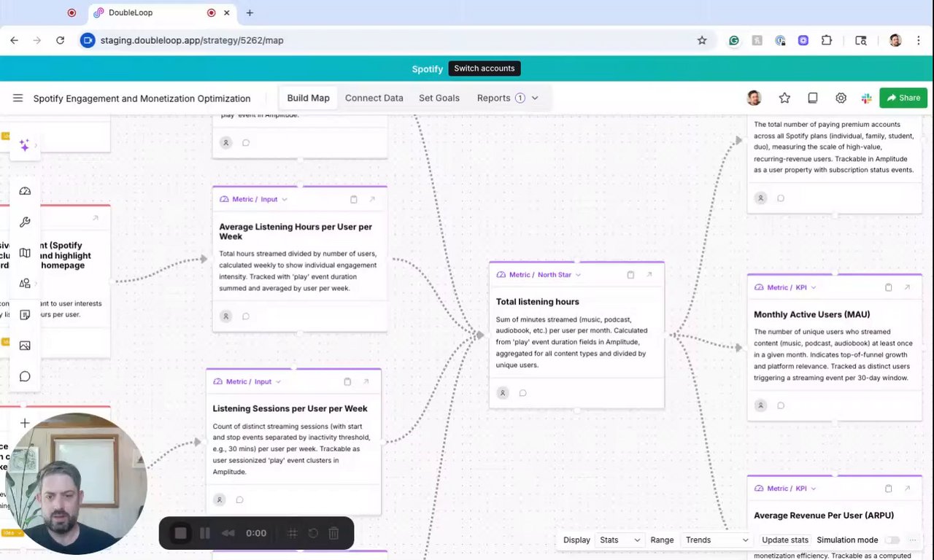Open the Monthly Active Users (MAU) card title
This screenshot has width=934, height=560.
point(811,314)
